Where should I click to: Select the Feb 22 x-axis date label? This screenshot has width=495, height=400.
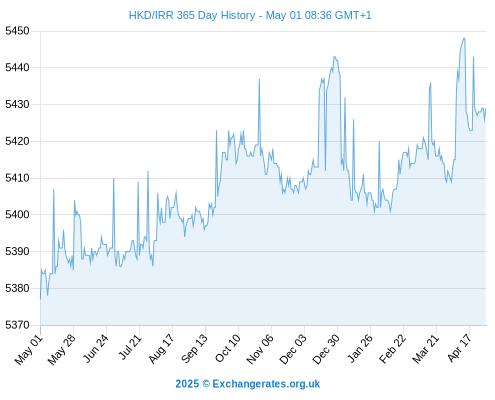coord(393,349)
